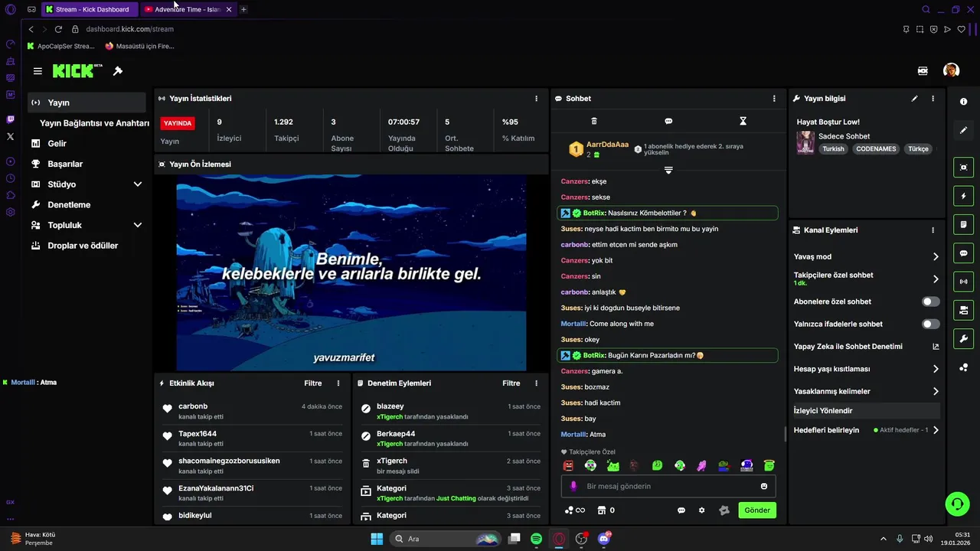
Task: Click the speech bubble icon atop Sohbet panel
Action: tap(668, 121)
